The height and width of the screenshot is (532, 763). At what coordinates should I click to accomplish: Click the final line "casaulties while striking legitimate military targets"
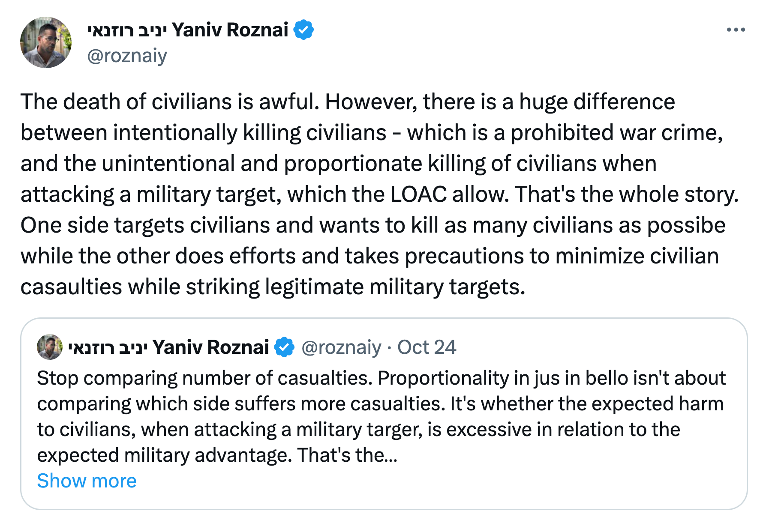[273, 287]
